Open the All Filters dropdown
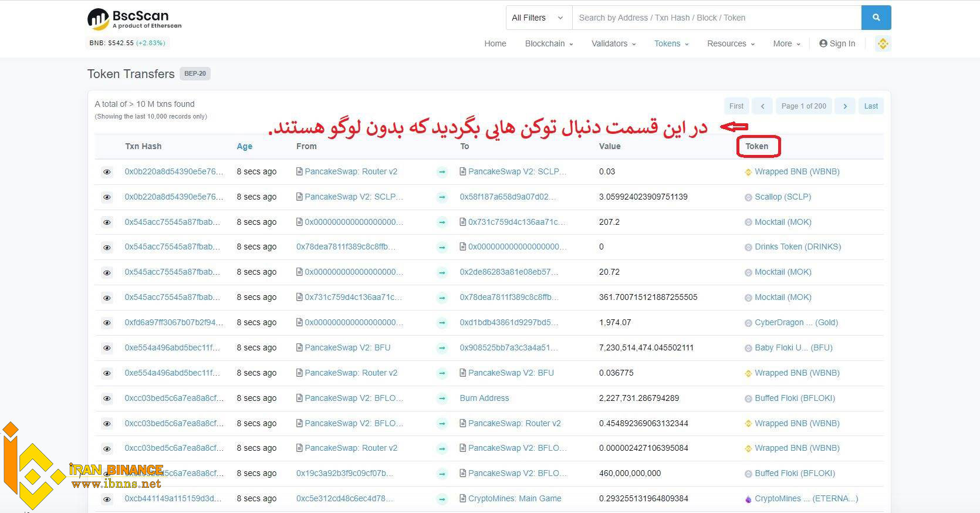Viewport: 980px width, 513px height. (x=539, y=18)
